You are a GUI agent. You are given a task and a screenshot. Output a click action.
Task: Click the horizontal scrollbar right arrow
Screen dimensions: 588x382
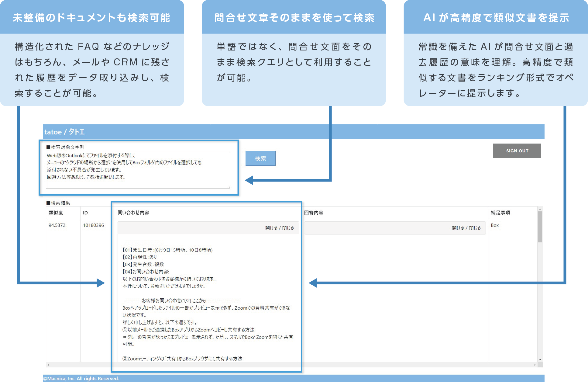[x=535, y=365]
